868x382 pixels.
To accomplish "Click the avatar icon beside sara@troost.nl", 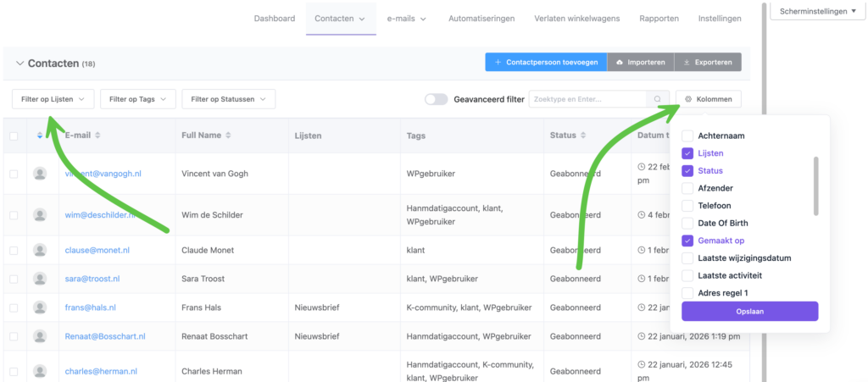I will 39,279.
